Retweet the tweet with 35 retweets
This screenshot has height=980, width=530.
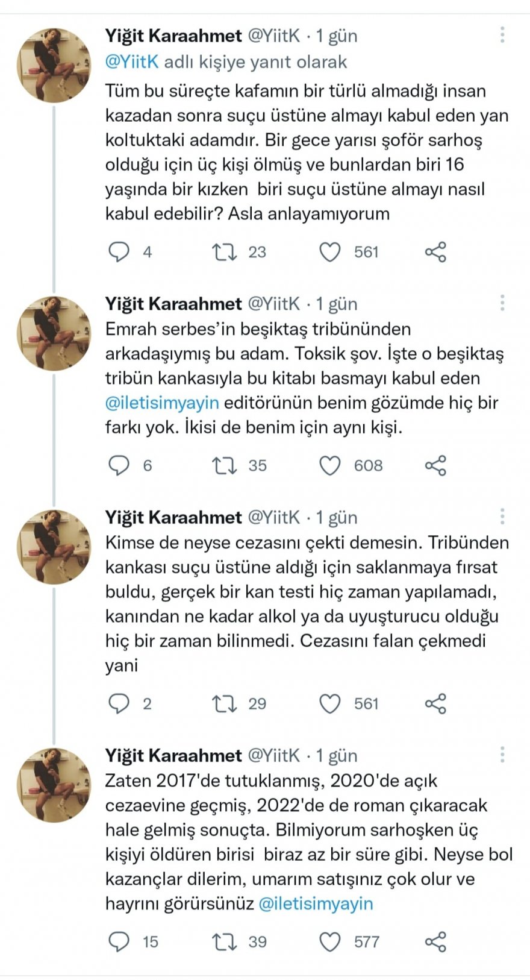click(x=224, y=465)
